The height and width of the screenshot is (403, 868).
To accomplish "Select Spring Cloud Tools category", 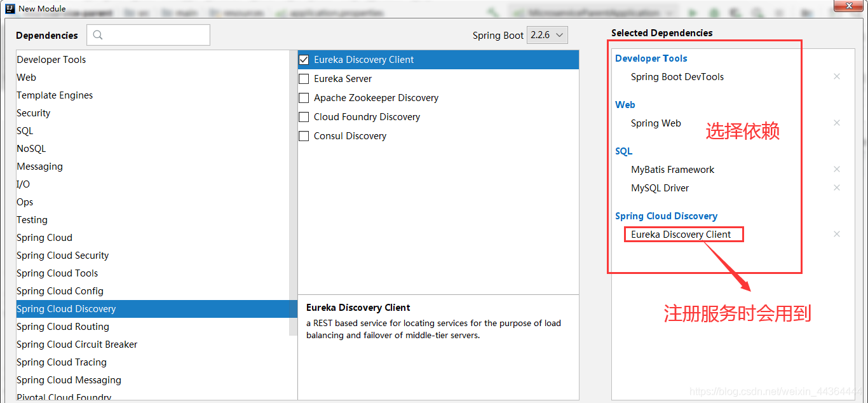I will pos(153,273).
